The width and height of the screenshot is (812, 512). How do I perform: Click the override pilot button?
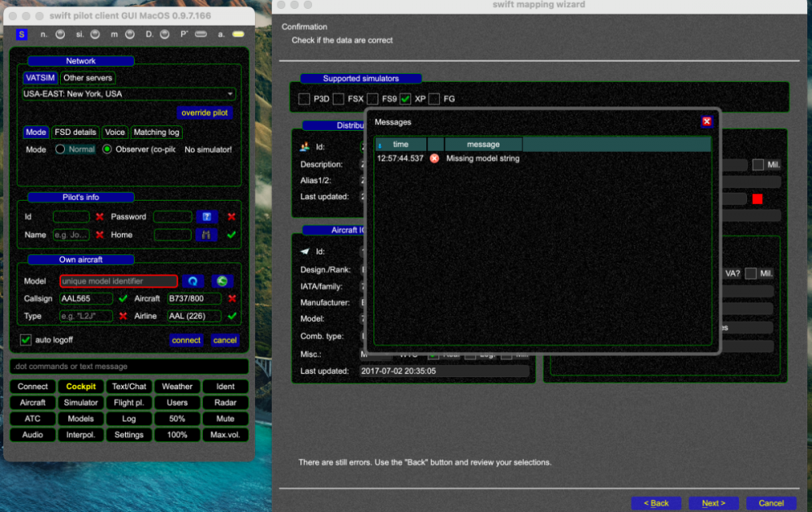point(205,112)
